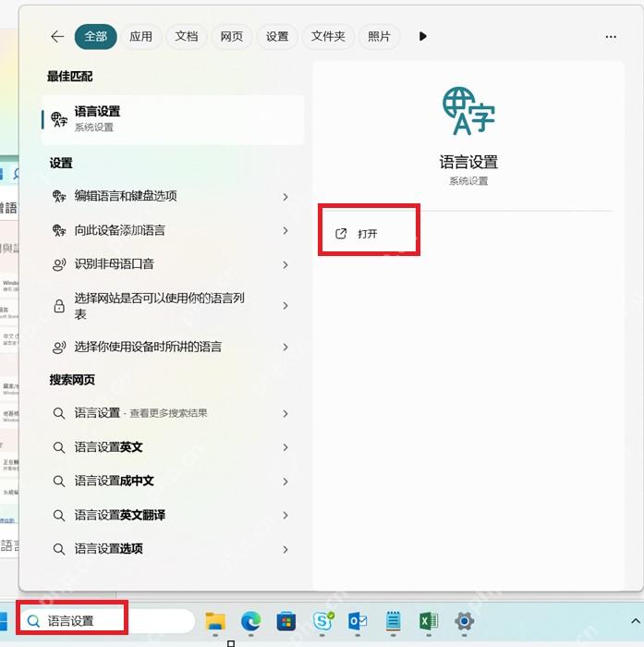Expand chevron for 语言设置英文翻译
The width and height of the screenshot is (644, 647).
pos(286,516)
